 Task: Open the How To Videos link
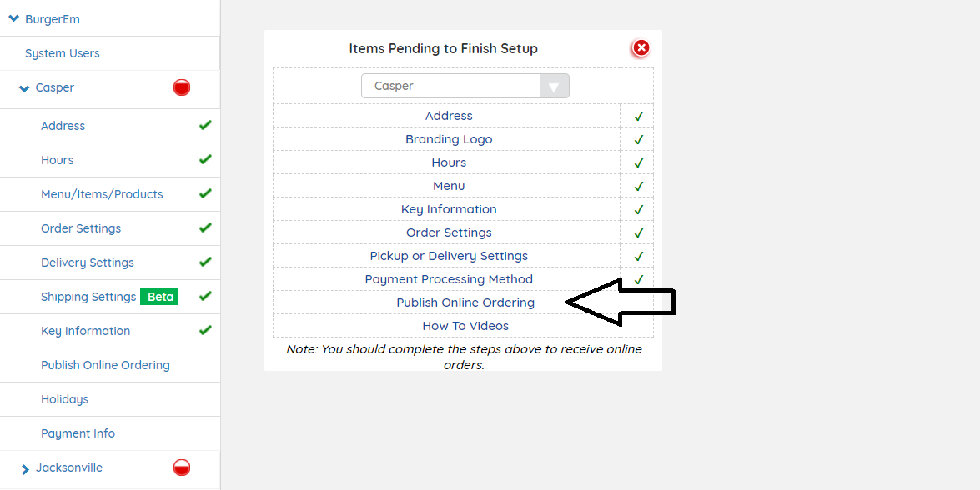(465, 326)
